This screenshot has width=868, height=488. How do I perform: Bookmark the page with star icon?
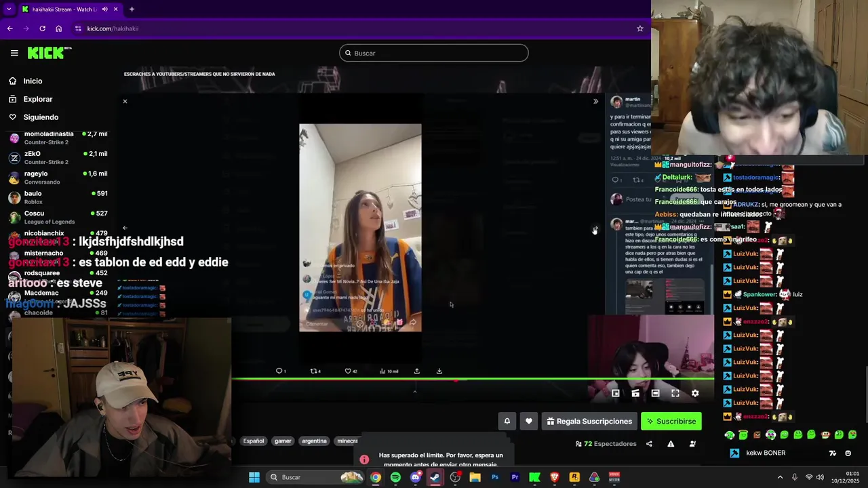click(639, 28)
